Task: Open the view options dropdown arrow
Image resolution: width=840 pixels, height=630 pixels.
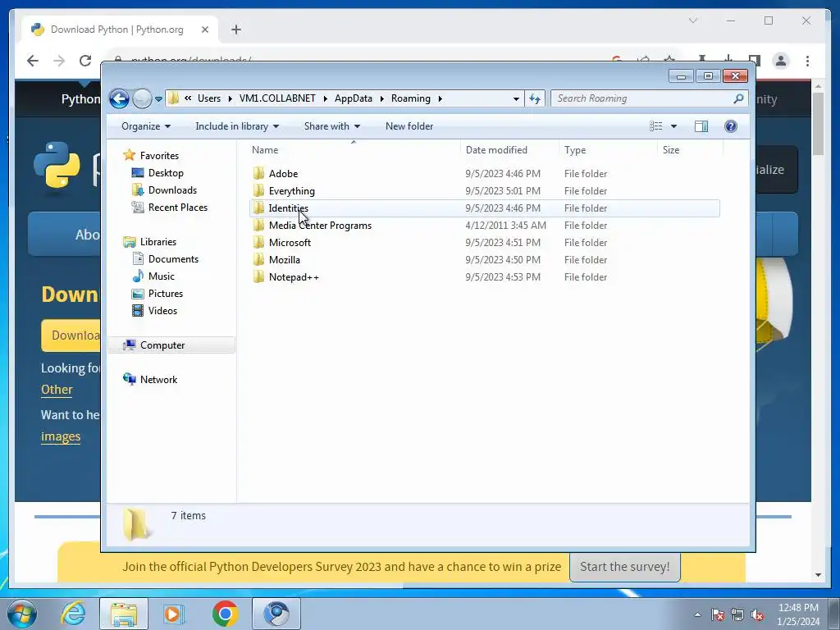Action: 674,126
